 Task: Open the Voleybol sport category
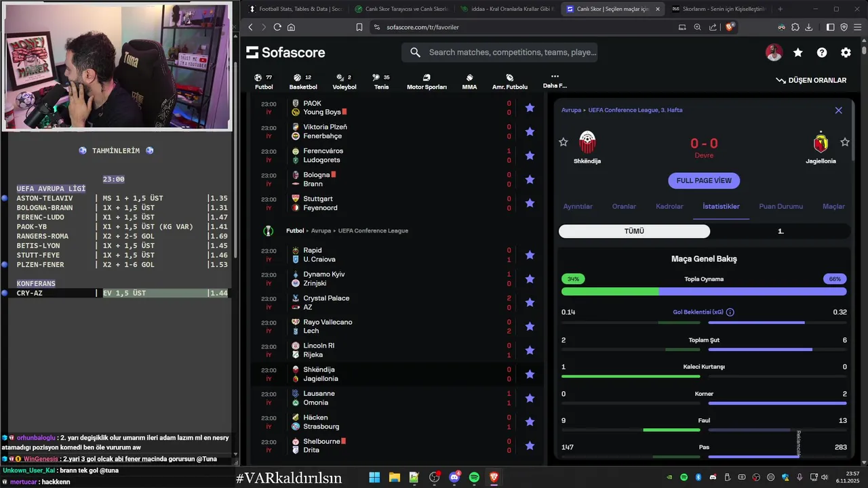[344, 82]
